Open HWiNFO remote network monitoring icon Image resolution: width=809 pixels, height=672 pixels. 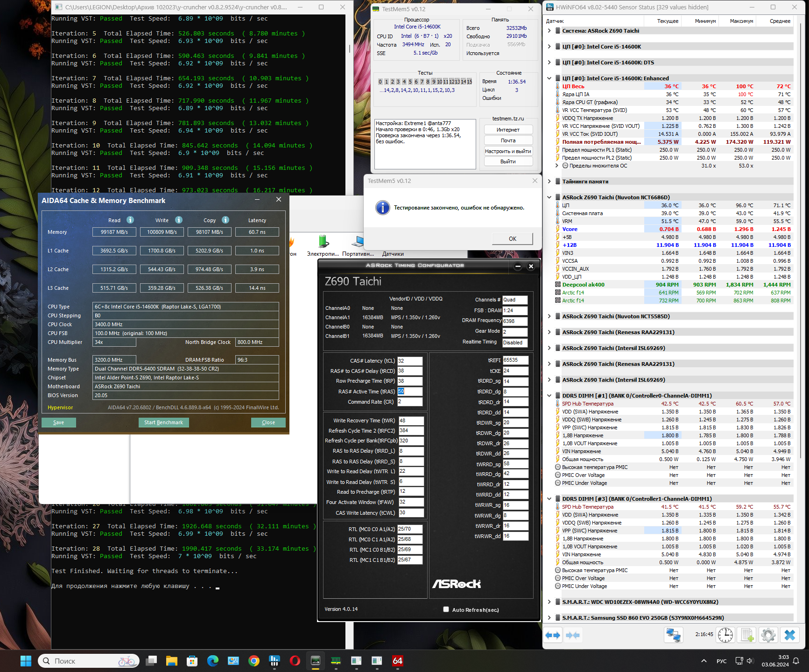pyautogui.click(x=674, y=635)
